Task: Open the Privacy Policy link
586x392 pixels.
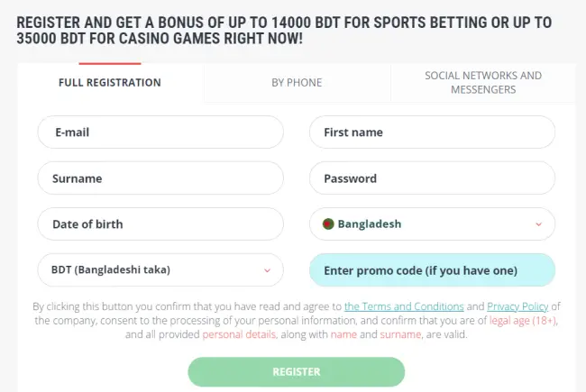Action: click(517, 306)
